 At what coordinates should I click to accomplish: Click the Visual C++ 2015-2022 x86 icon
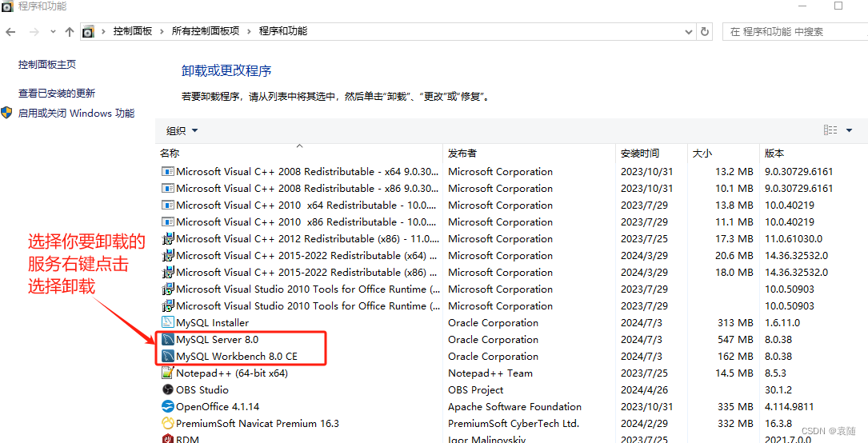(x=168, y=273)
